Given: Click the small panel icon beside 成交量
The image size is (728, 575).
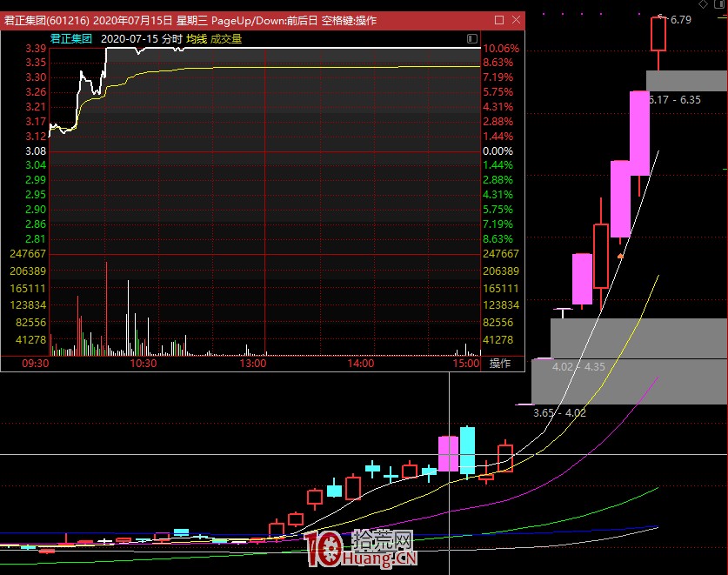Looking at the screenshot, I should point(472,38).
